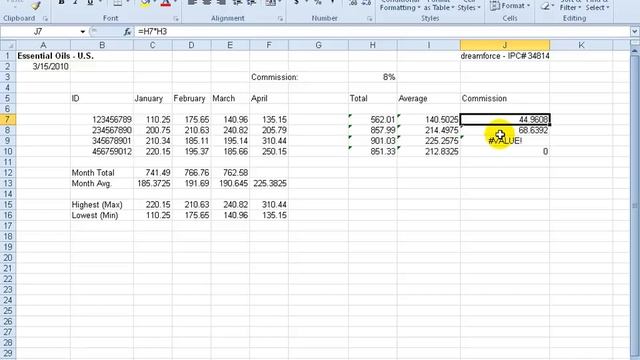Select month average cell 225.3825
The width and height of the screenshot is (640, 360).
pos(269,183)
